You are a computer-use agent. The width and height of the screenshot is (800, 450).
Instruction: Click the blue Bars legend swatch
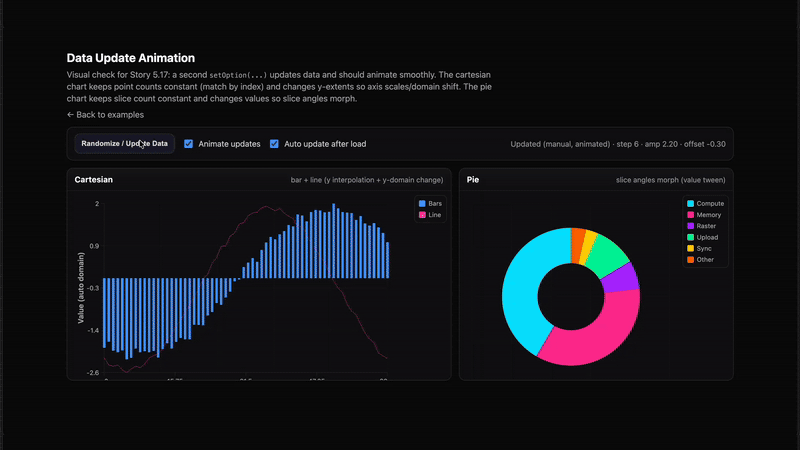coord(422,204)
